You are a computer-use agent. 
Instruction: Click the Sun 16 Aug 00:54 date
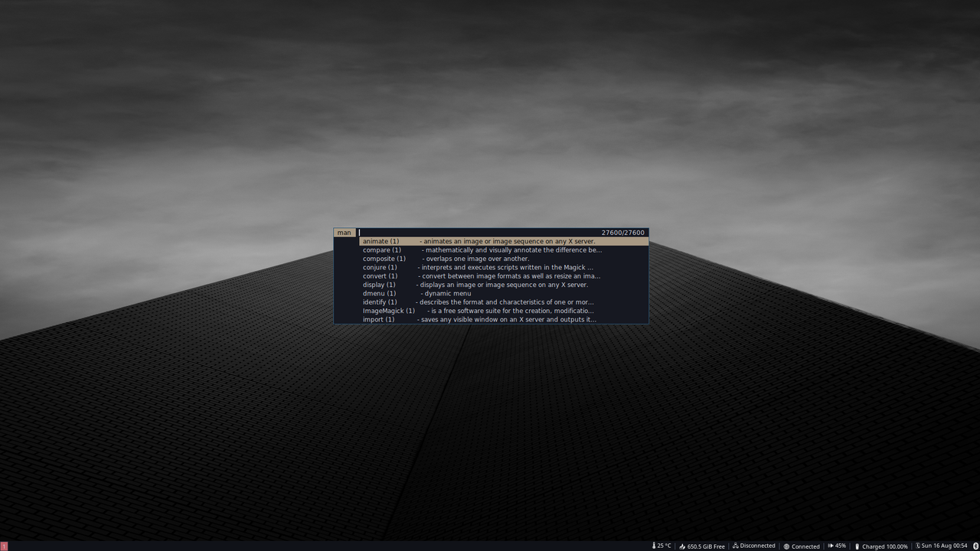click(x=945, y=546)
